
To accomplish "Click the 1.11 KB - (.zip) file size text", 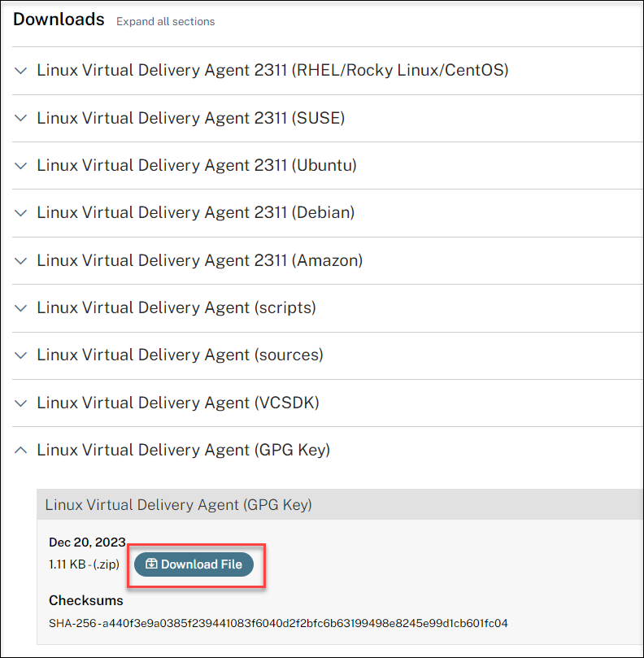I will [84, 564].
